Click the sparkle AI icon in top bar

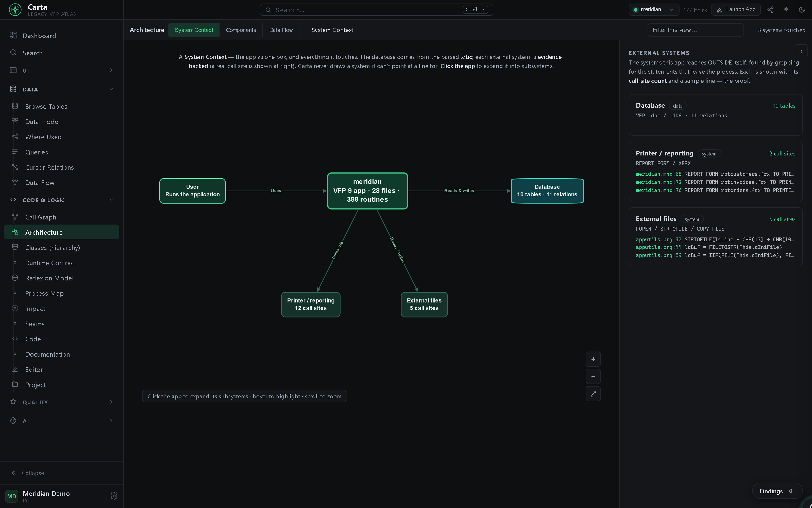786,9
